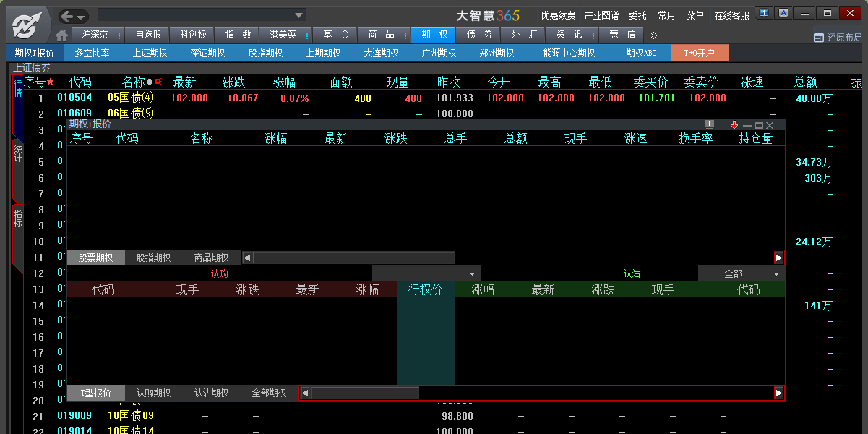Click the home icon in the toolbar

(x=62, y=35)
